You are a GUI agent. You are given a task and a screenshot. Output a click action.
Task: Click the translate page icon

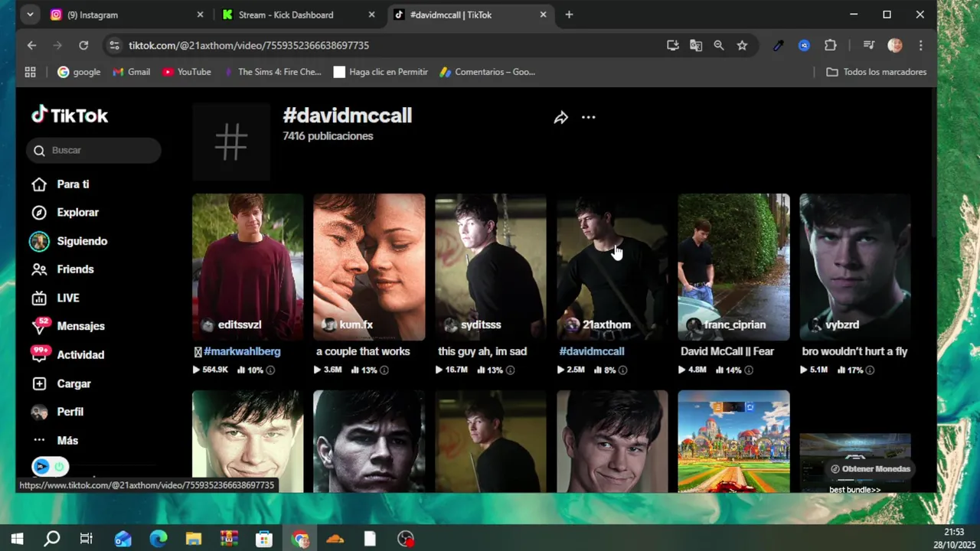click(x=696, y=45)
